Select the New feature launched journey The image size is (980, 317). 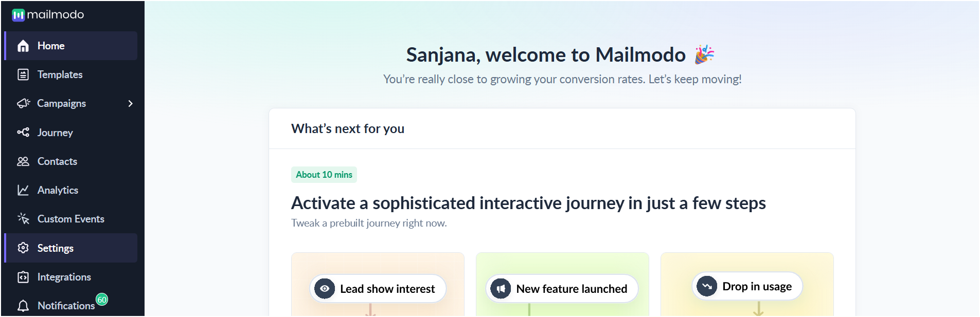point(562,289)
